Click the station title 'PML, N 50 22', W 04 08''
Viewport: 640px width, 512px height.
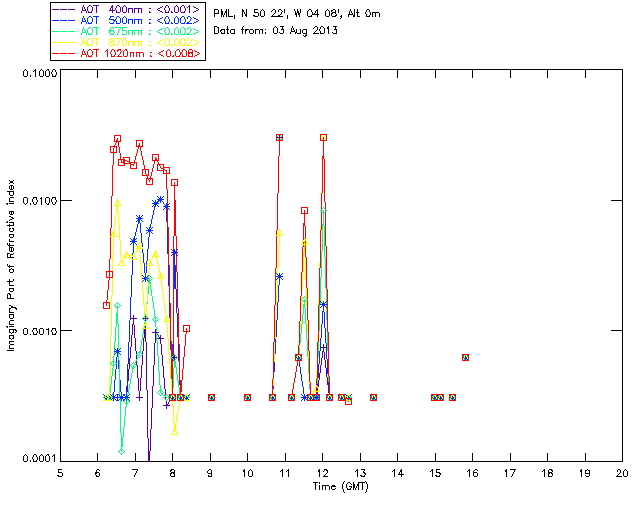click(x=278, y=13)
